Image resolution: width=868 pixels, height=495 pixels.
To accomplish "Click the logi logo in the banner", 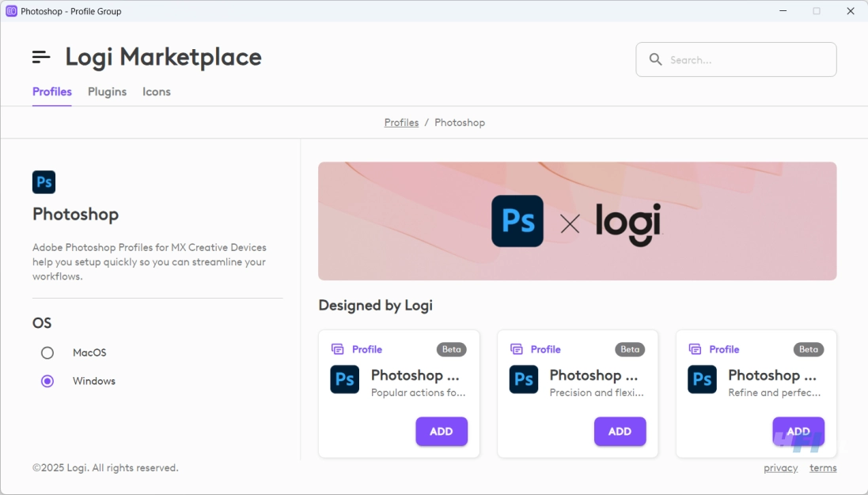I will point(628,224).
